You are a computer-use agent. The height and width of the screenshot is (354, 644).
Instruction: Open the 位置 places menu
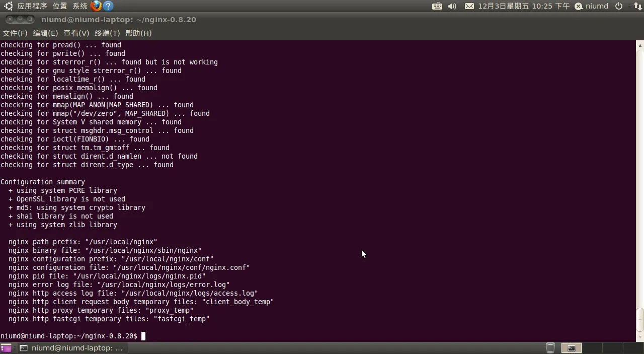coord(60,6)
